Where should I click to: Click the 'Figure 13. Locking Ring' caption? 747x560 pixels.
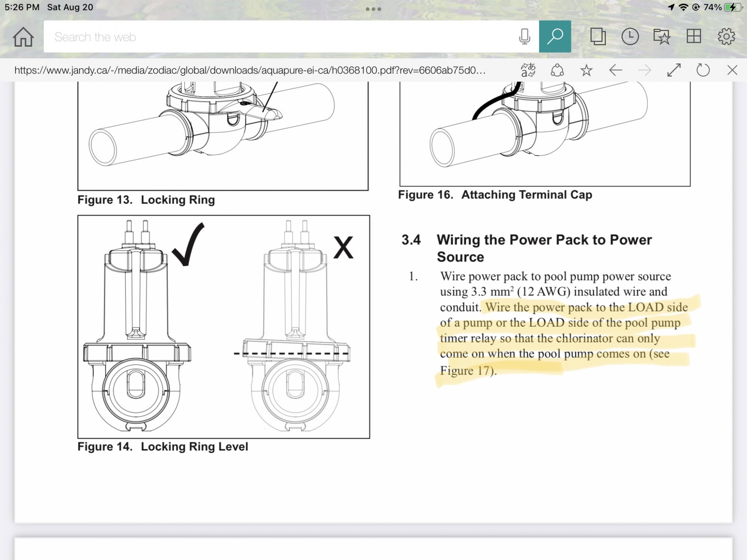coord(146,200)
